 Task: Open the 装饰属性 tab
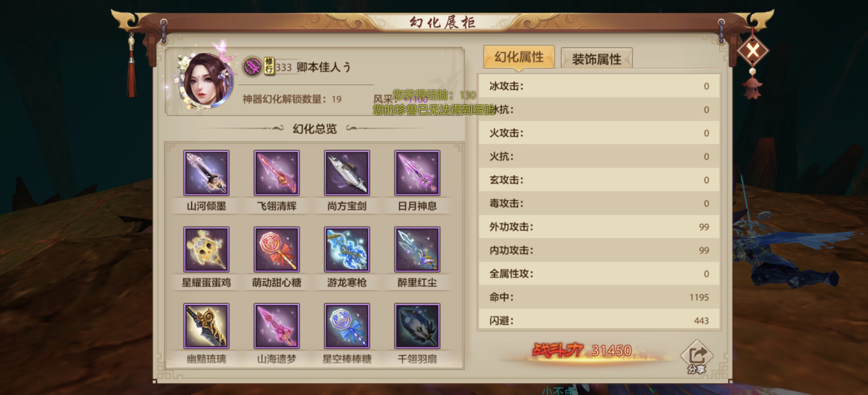point(596,59)
